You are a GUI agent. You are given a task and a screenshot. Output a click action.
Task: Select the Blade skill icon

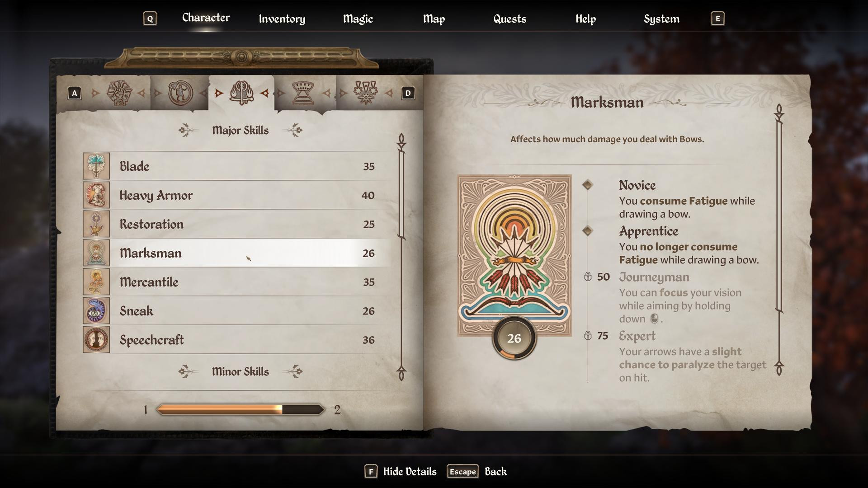tap(96, 166)
